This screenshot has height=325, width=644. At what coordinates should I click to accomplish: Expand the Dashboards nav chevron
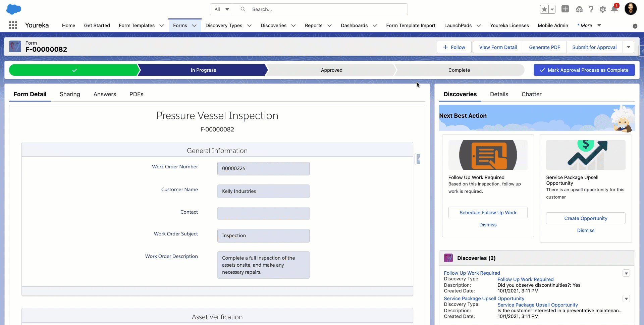(x=375, y=25)
